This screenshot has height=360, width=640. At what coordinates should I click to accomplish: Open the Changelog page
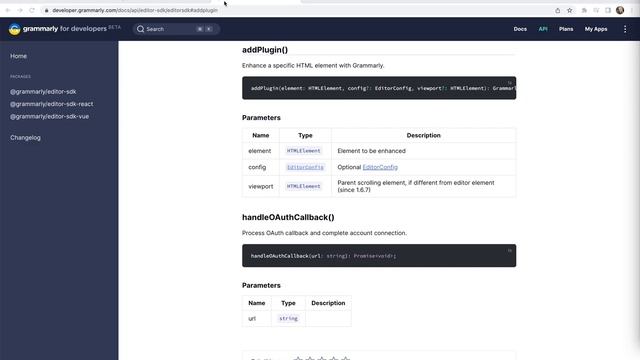click(25, 138)
